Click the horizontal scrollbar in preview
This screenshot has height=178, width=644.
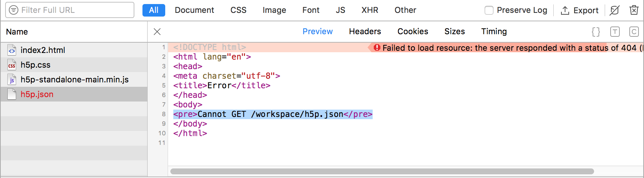point(382,171)
